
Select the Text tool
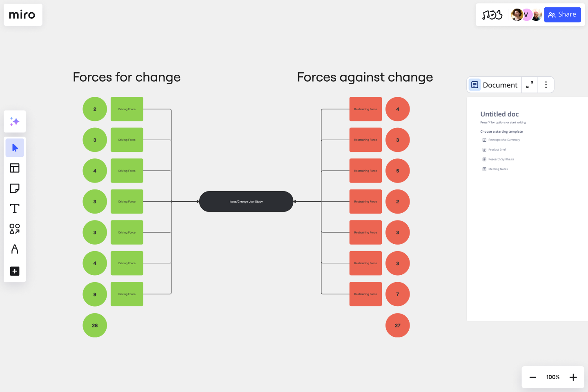(14, 208)
